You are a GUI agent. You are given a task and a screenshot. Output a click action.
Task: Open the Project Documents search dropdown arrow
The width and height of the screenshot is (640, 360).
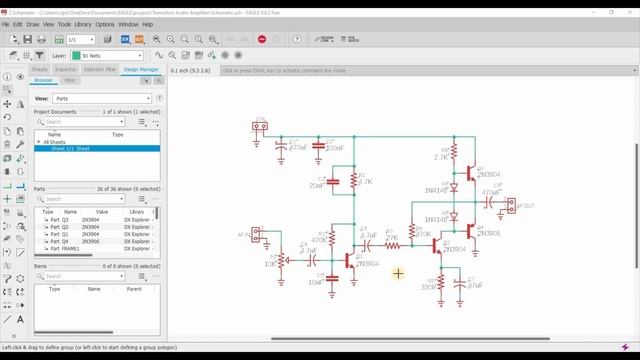coord(122,122)
